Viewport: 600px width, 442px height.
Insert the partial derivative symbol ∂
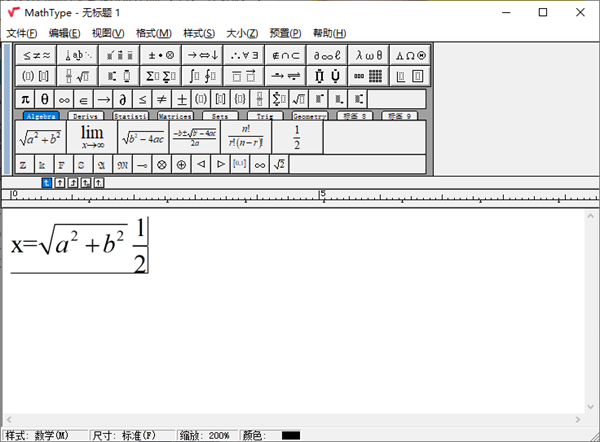click(122, 98)
